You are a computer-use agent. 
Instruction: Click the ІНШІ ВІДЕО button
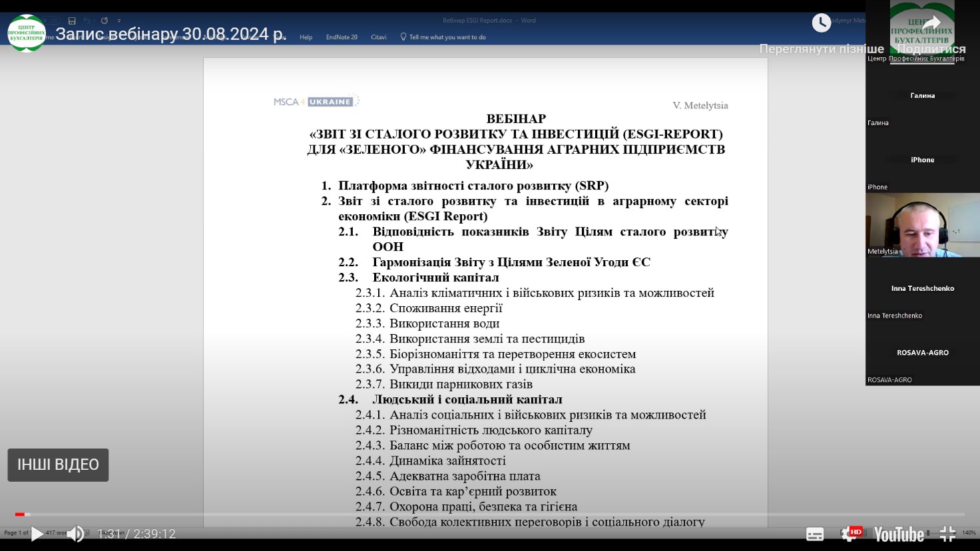(58, 464)
